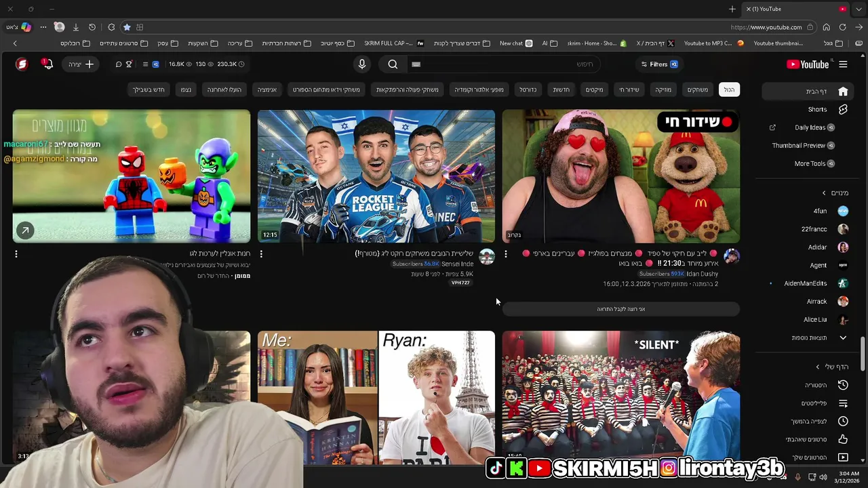Open the browser tab list dropdown
Viewport: 868px width, 488px height.
click(x=859, y=9)
